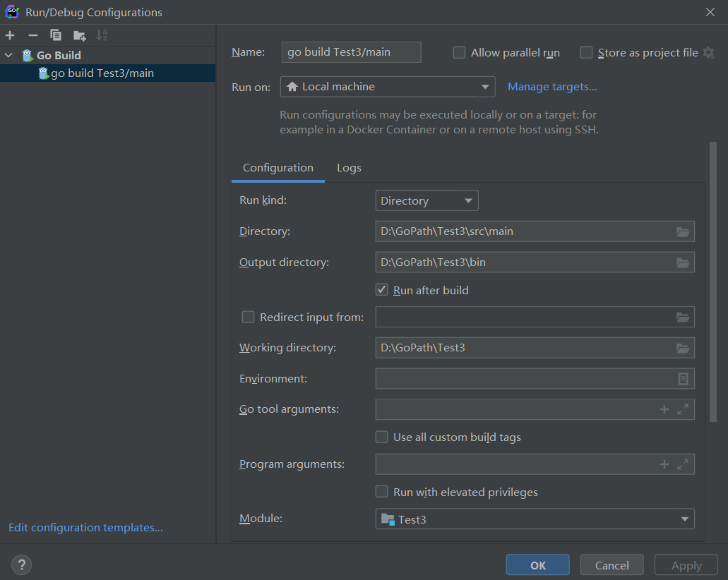Browse for the Output directory folder
Screen dimensions: 728x580
(x=682, y=262)
